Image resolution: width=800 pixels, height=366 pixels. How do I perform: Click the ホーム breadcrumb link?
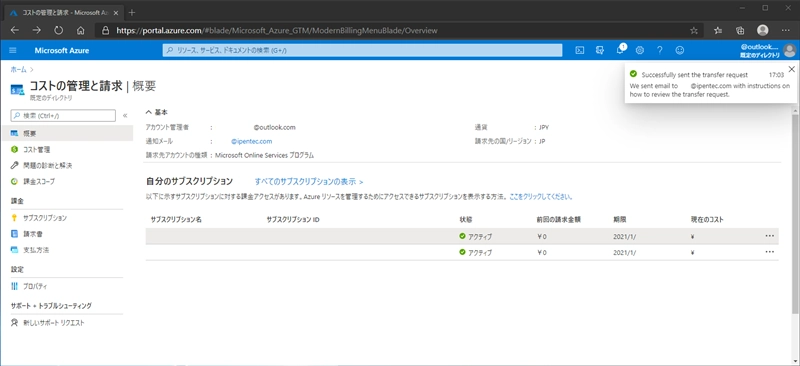pyautogui.click(x=18, y=69)
